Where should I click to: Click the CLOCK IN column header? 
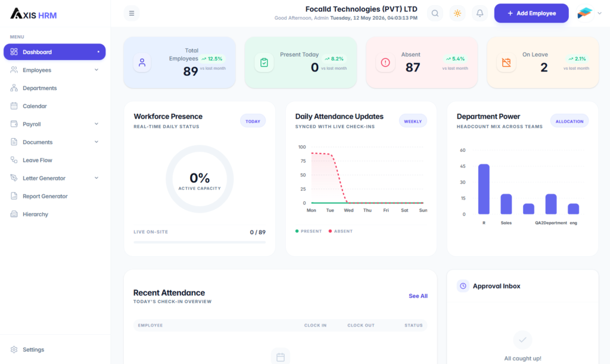[315, 325]
